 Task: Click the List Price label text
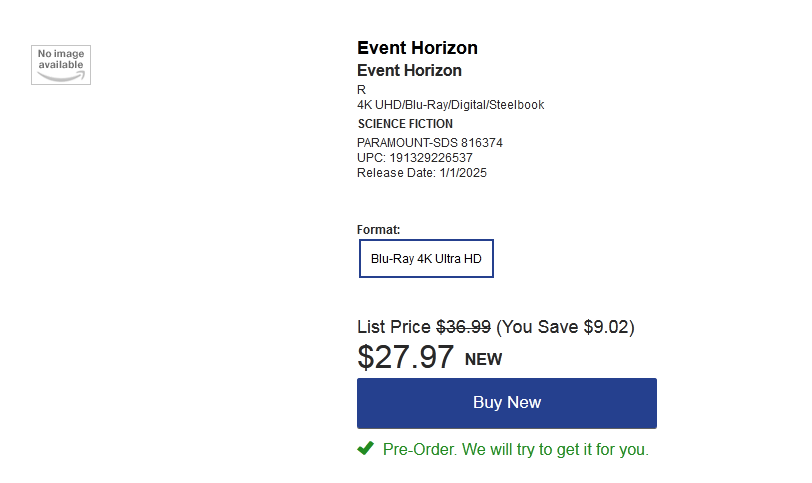click(394, 327)
